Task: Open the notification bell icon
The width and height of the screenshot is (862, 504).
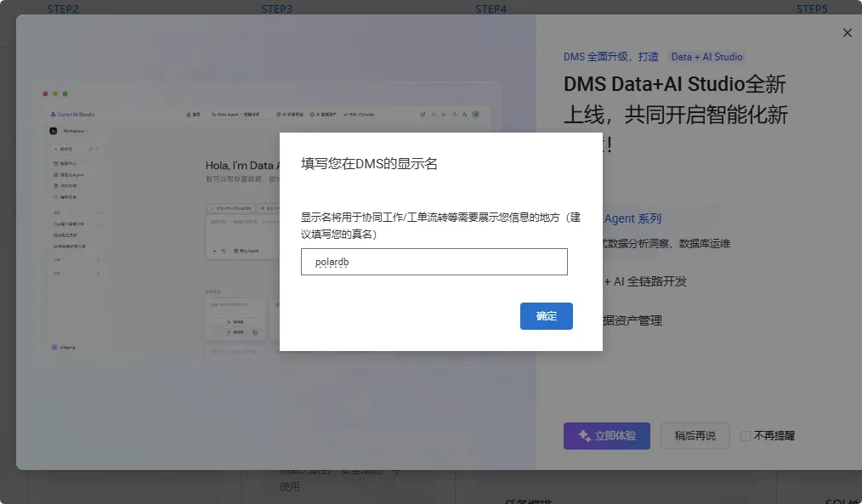Action: (x=455, y=114)
